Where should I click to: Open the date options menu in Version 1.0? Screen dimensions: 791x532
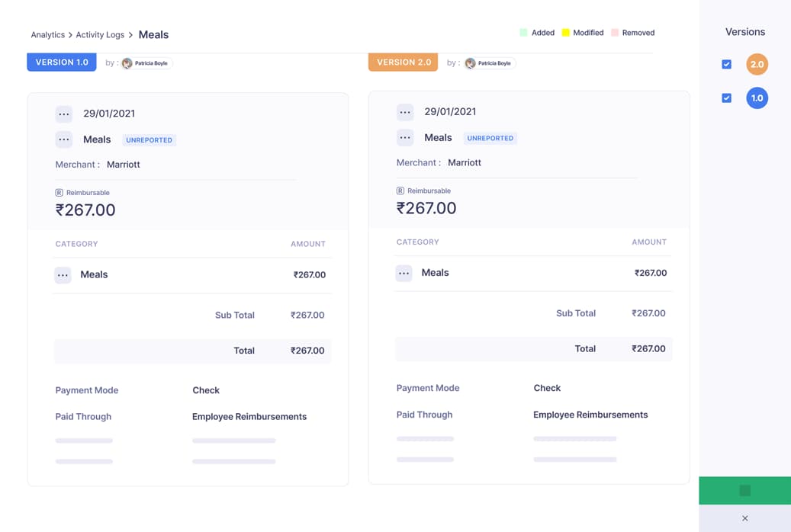point(64,113)
